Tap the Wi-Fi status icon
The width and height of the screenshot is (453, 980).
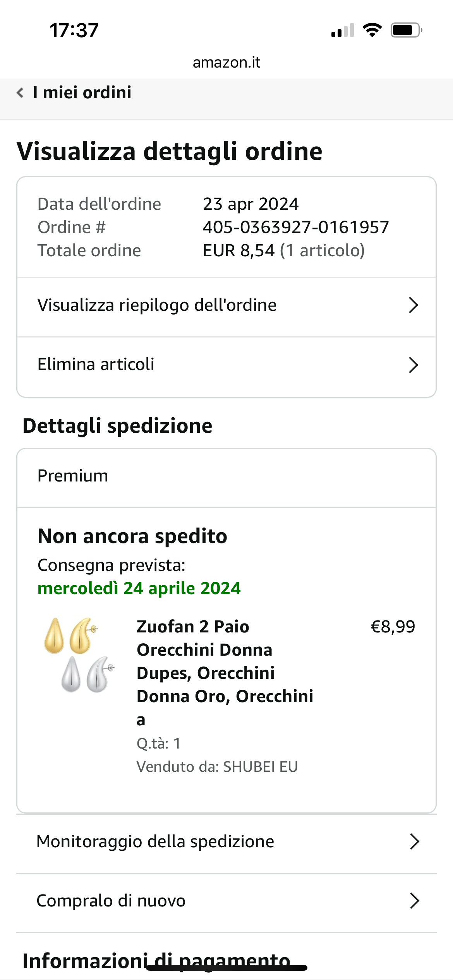(372, 30)
